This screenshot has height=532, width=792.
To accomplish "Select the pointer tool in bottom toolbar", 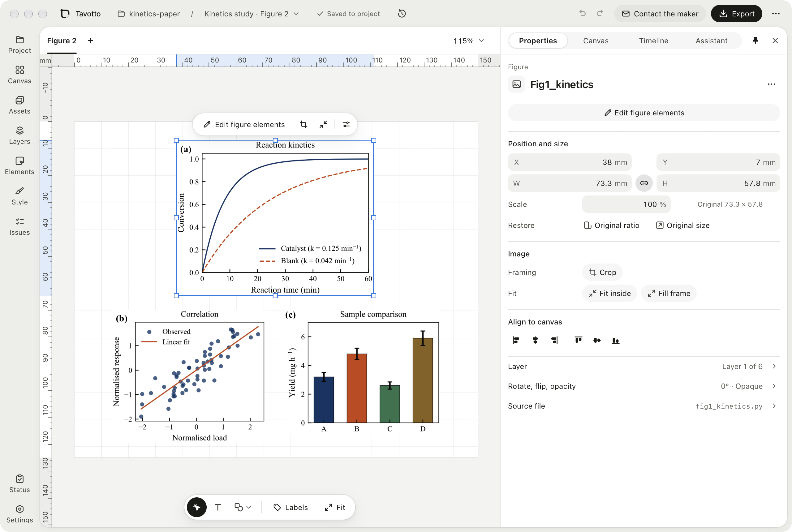I will pyautogui.click(x=197, y=507).
